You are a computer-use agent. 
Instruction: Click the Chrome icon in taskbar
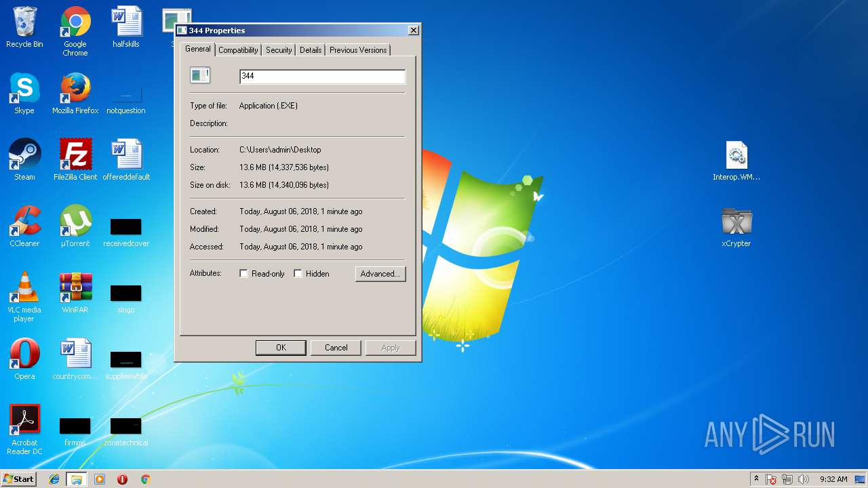point(145,479)
